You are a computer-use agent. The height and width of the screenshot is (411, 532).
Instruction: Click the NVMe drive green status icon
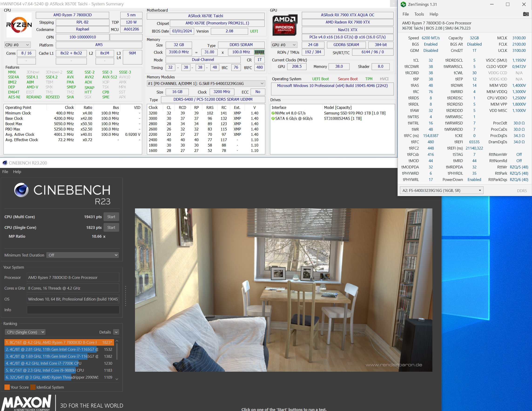click(x=273, y=113)
